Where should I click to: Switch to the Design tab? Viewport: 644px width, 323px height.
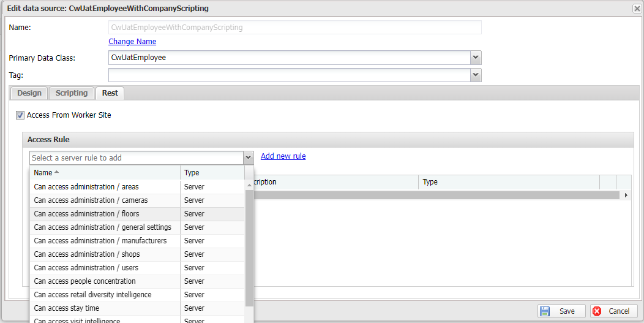[x=29, y=93]
